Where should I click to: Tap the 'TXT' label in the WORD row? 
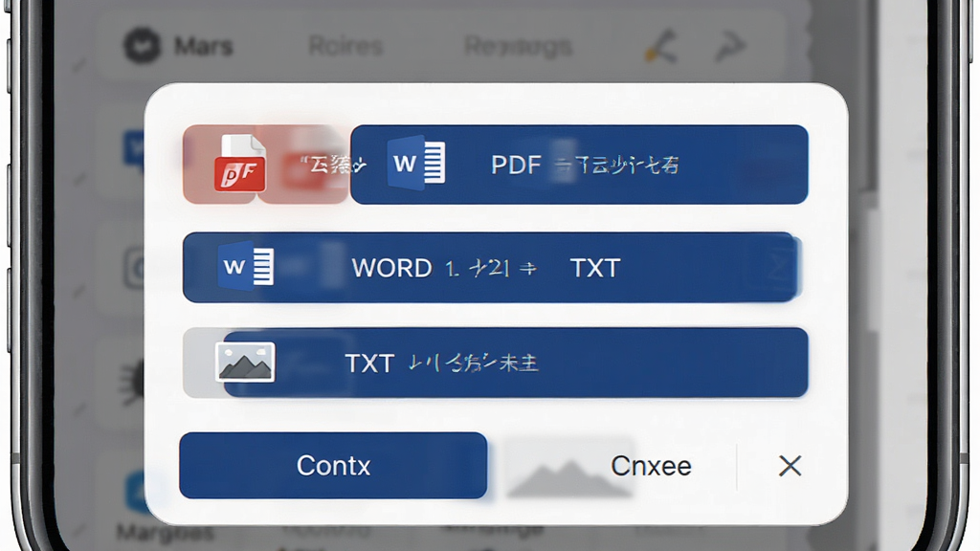(595, 268)
